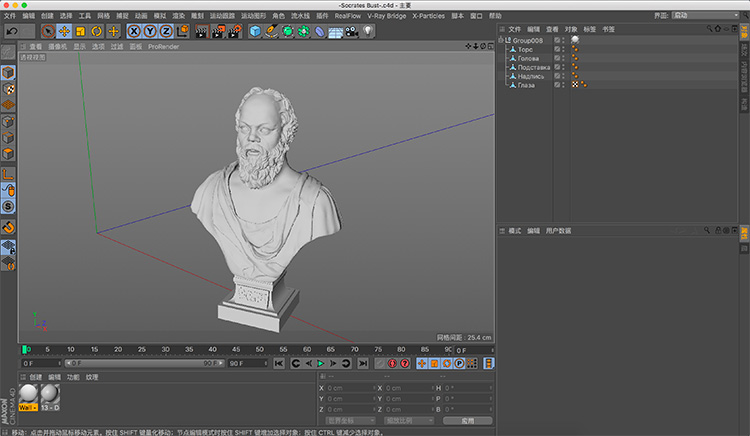Enable Model mode in left sidebar
This screenshot has width=750, height=436.
tap(8, 73)
